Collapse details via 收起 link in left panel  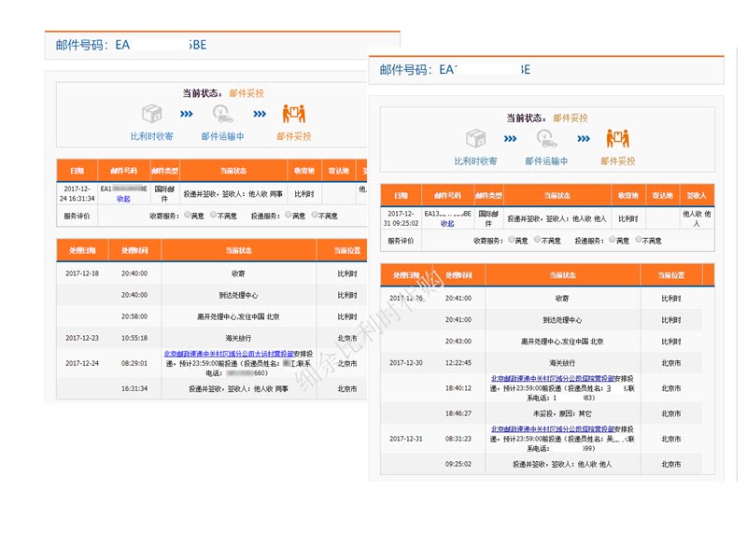[123, 199]
